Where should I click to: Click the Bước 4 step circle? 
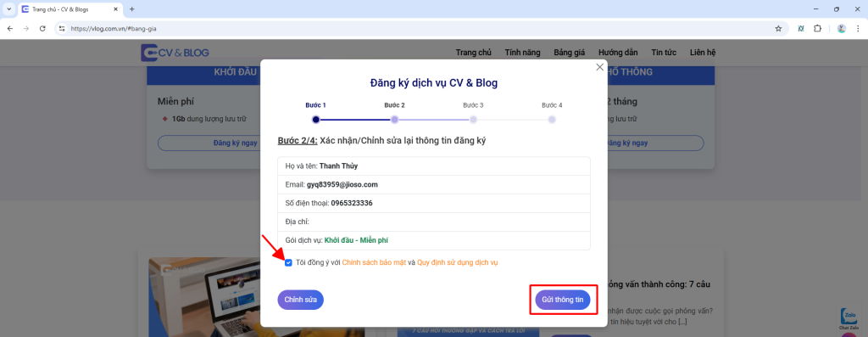[x=552, y=119]
